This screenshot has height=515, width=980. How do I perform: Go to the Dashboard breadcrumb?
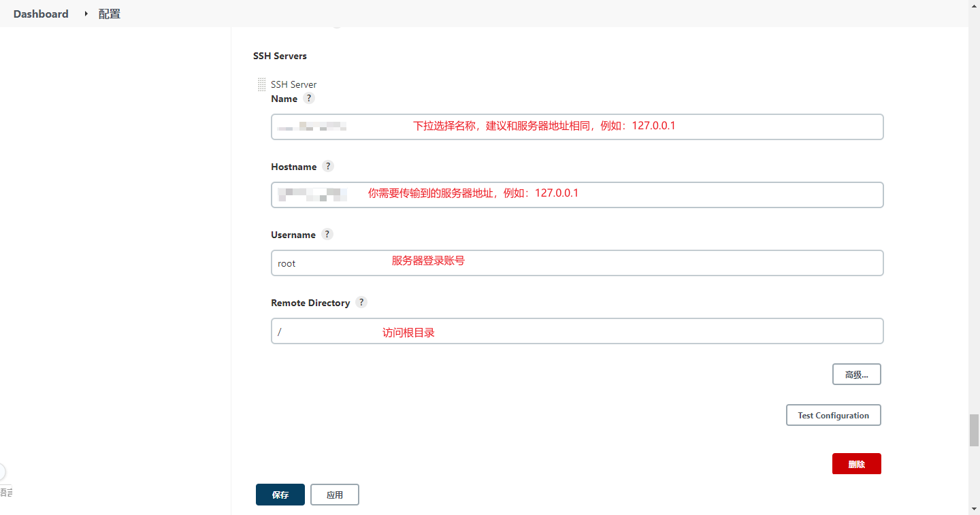(41, 14)
